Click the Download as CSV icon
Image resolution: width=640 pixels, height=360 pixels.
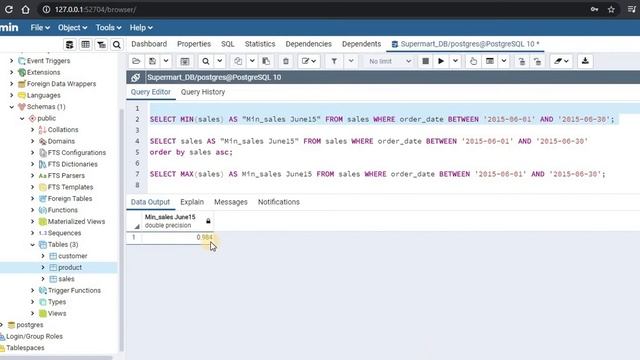point(585,61)
